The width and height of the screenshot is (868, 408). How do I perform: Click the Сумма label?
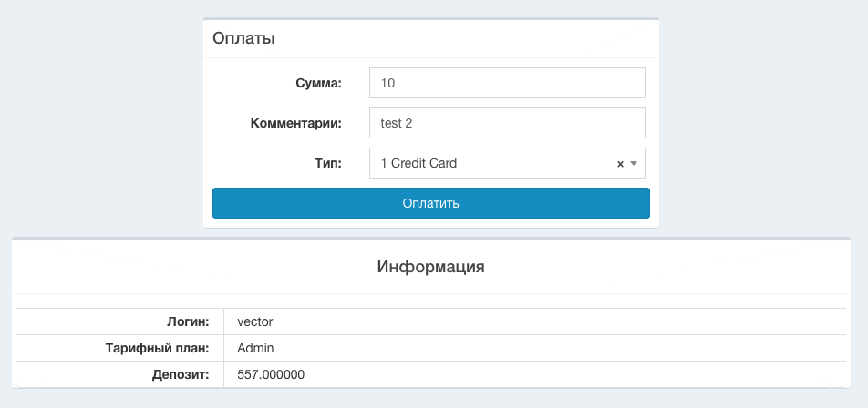point(318,83)
